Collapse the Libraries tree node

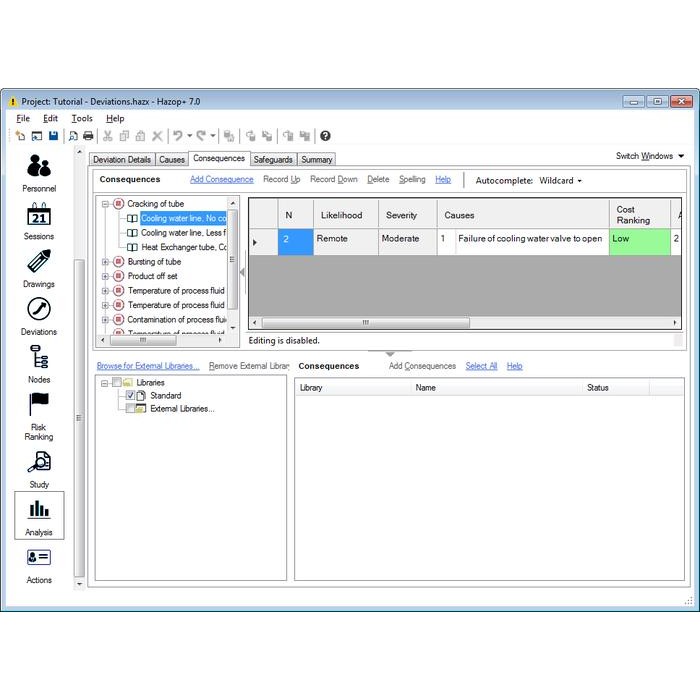[x=104, y=383]
